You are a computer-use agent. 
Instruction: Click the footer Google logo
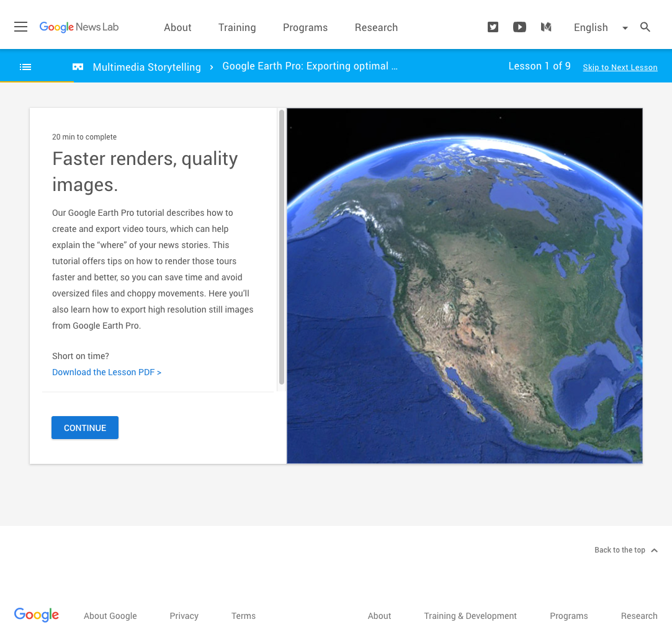(37, 615)
